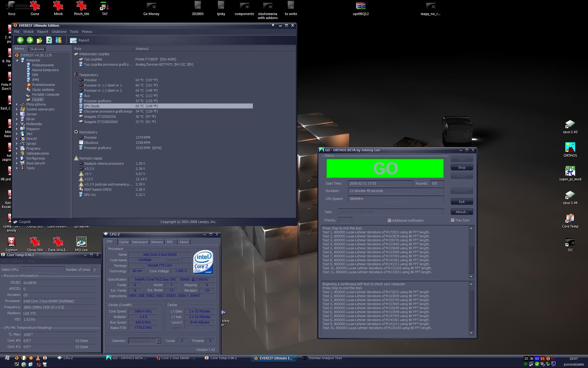Open the TAT desktop shortcut
Viewport: 588px width, 368px height.
[105, 8]
